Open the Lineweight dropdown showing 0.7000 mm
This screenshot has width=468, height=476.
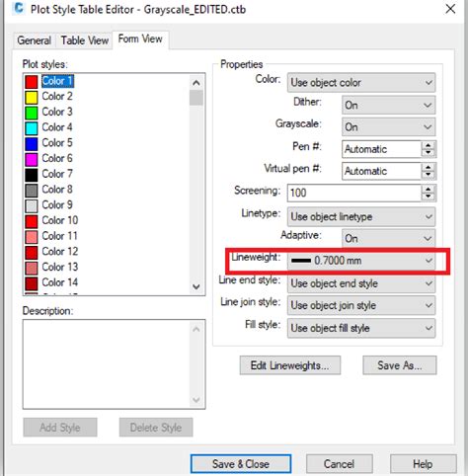[x=361, y=261]
